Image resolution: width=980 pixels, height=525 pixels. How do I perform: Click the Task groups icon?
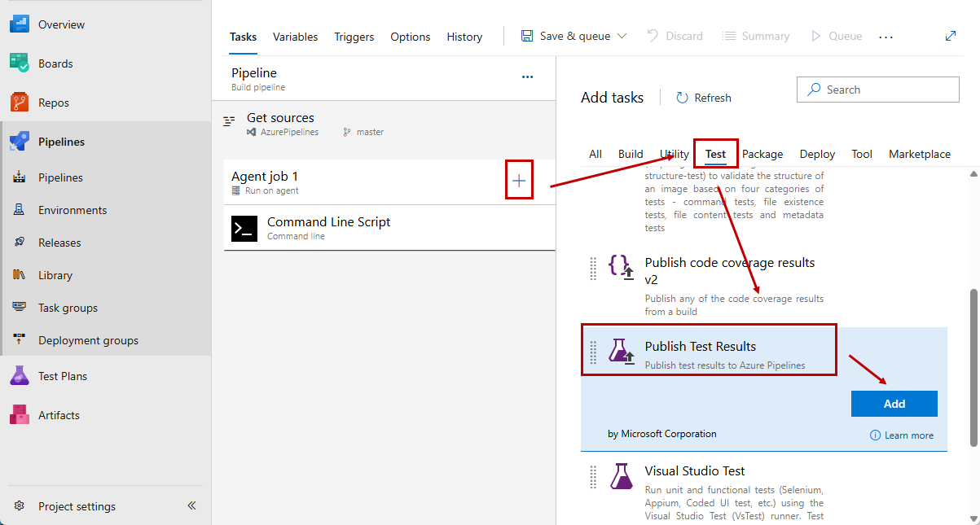pyautogui.click(x=20, y=308)
